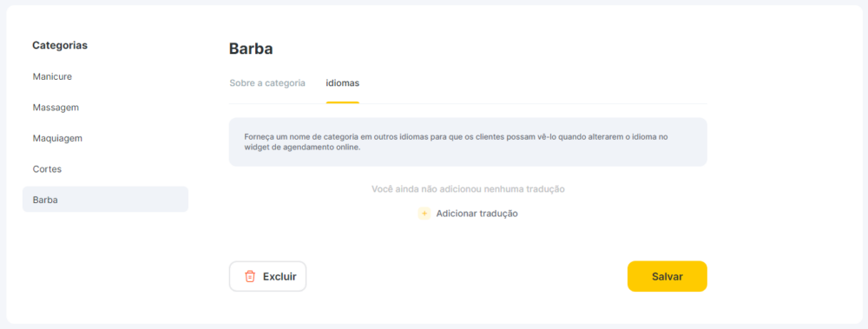
Task: Click the highlighted Barba sidebar item
Action: [x=105, y=200]
